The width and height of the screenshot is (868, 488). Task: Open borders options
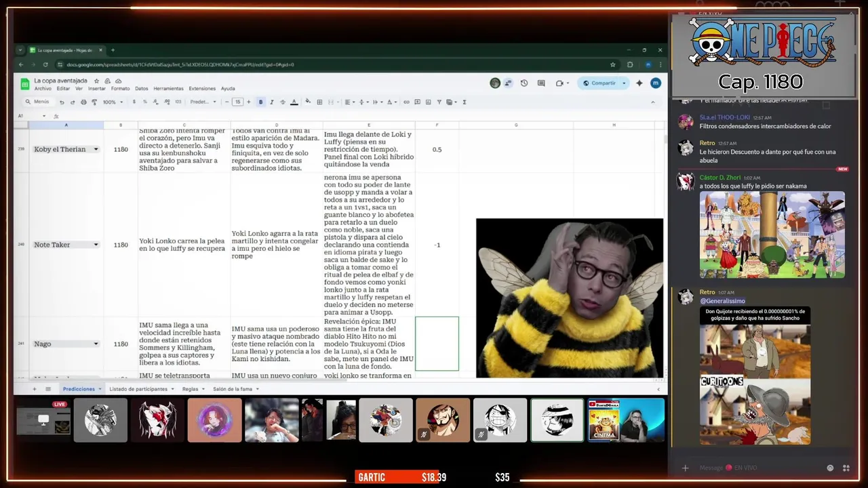(x=319, y=102)
